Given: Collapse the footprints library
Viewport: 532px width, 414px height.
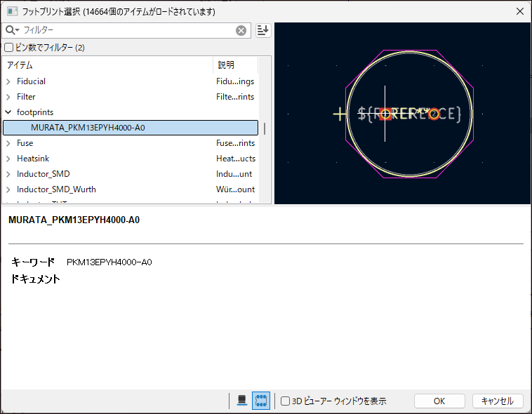Looking at the screenshot, I should tap(8, 112).
